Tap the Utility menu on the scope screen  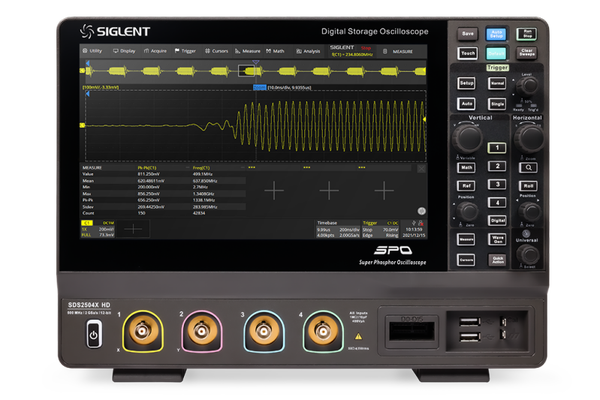tap(92, 51)
